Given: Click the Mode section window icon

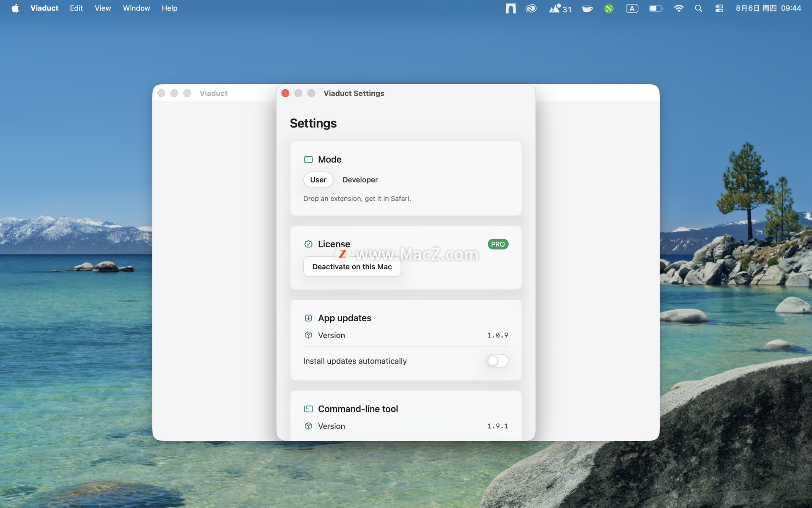Looking at the screenshot, I should point(308,160).
